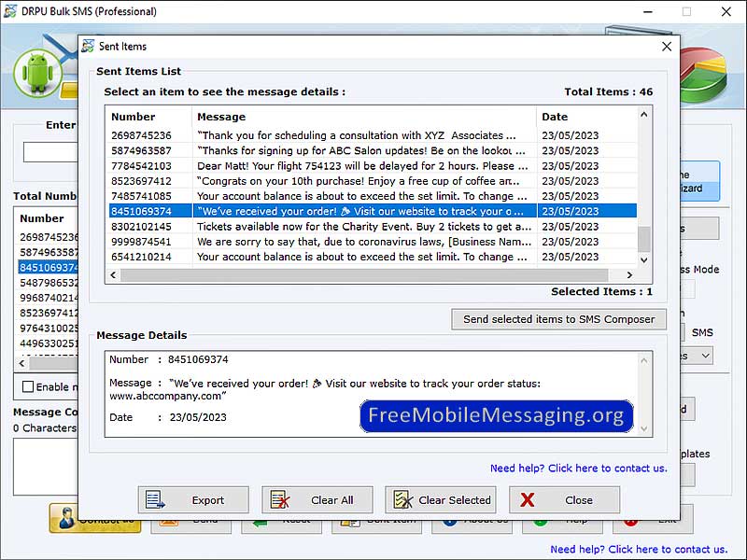This screenshot has height=560, width=747.
Task: Click the red X Close button
Action: (565, 499)
